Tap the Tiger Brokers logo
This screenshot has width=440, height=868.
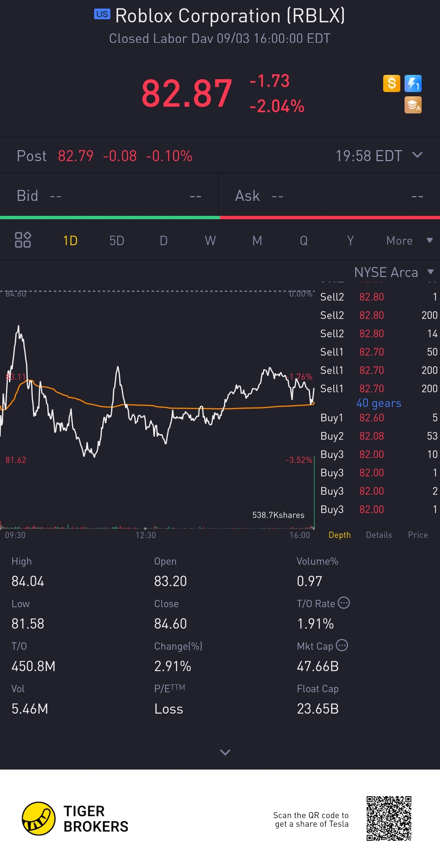click(x=75, y=818)
